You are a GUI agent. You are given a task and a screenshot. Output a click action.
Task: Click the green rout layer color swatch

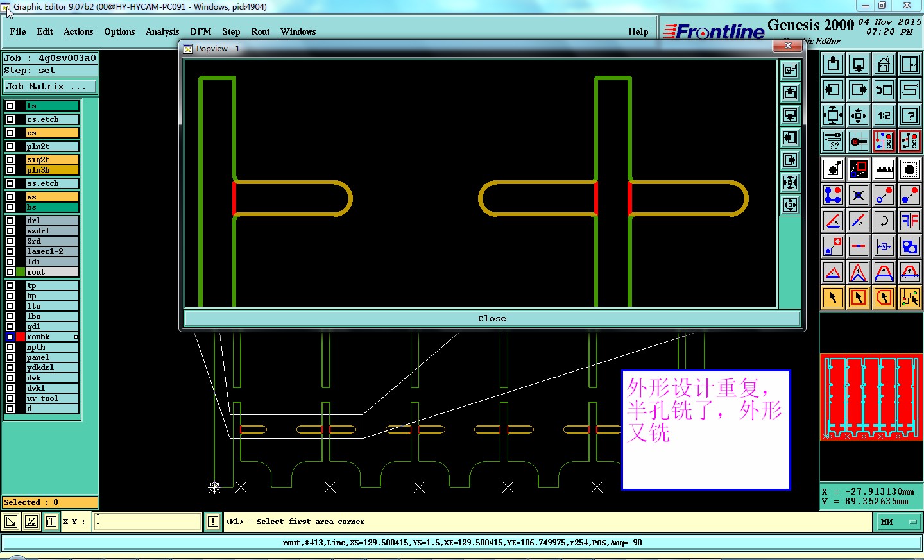click(21, 272)
